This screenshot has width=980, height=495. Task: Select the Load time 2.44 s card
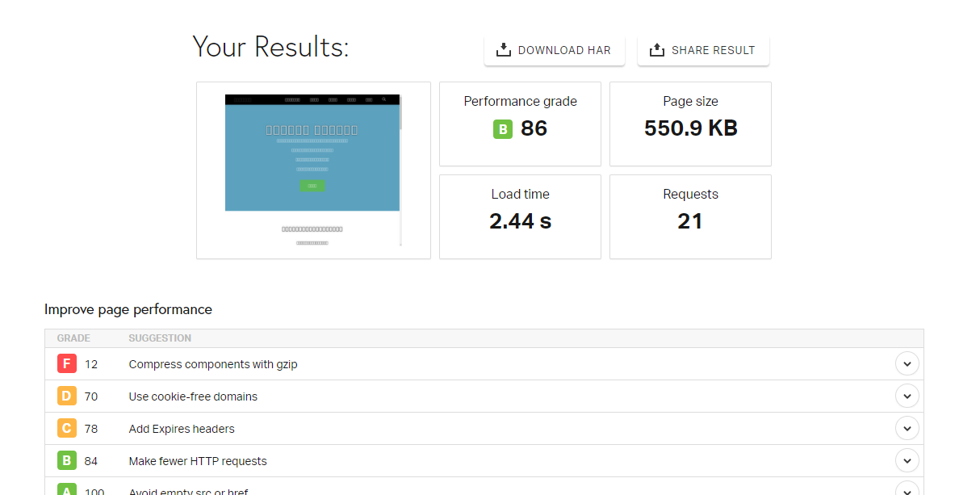(x=520, y=216)
